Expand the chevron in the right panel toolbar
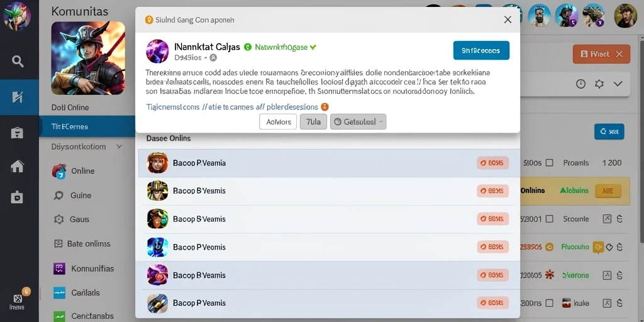 click(x=618, y=84)
